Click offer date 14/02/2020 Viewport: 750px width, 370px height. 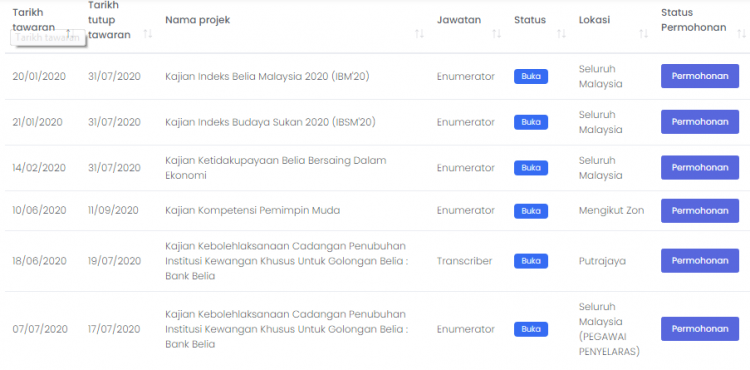(x=39, y=168)
